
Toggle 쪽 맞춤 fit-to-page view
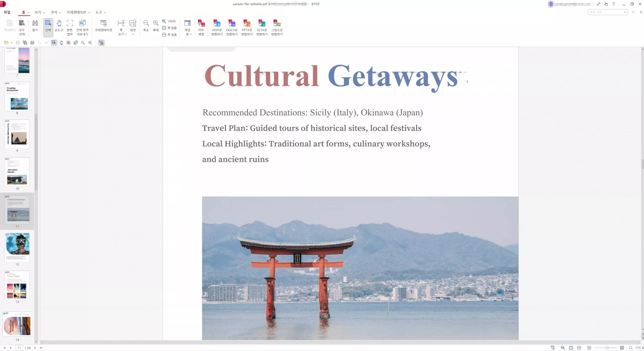coord(169,28)
